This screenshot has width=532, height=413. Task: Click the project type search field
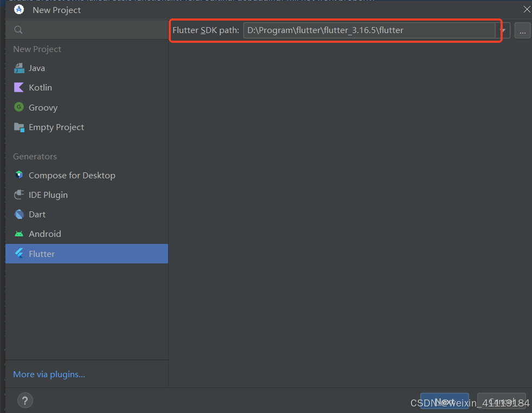click(87, 30)
